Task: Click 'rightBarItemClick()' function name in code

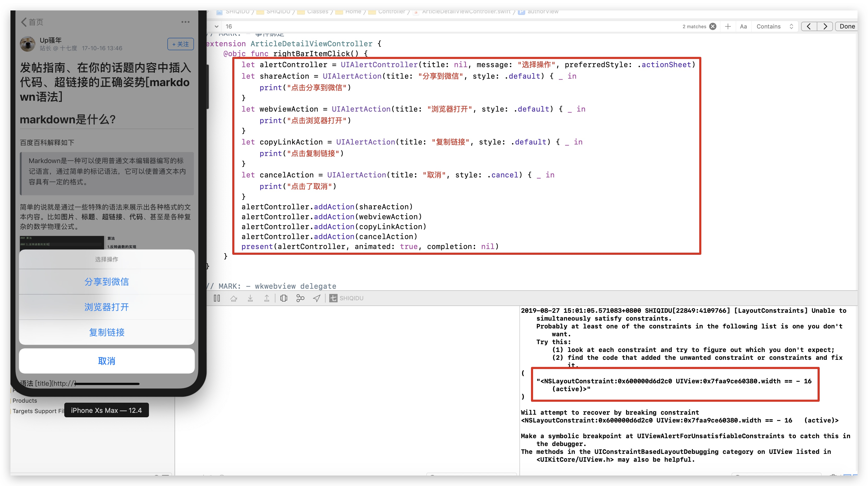Action: pyautogui.click(x=316, y=54)
